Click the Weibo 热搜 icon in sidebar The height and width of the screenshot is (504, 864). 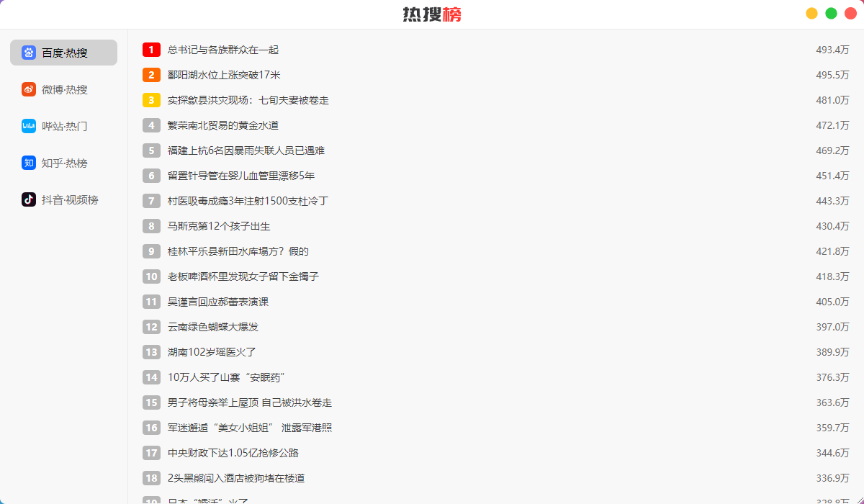coord(30,89)
